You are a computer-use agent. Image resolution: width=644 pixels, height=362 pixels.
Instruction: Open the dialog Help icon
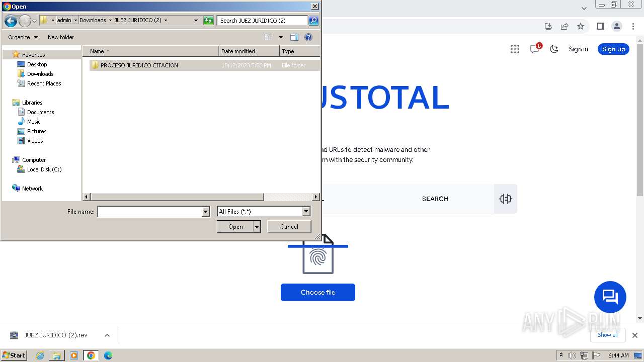click(308, 37)
